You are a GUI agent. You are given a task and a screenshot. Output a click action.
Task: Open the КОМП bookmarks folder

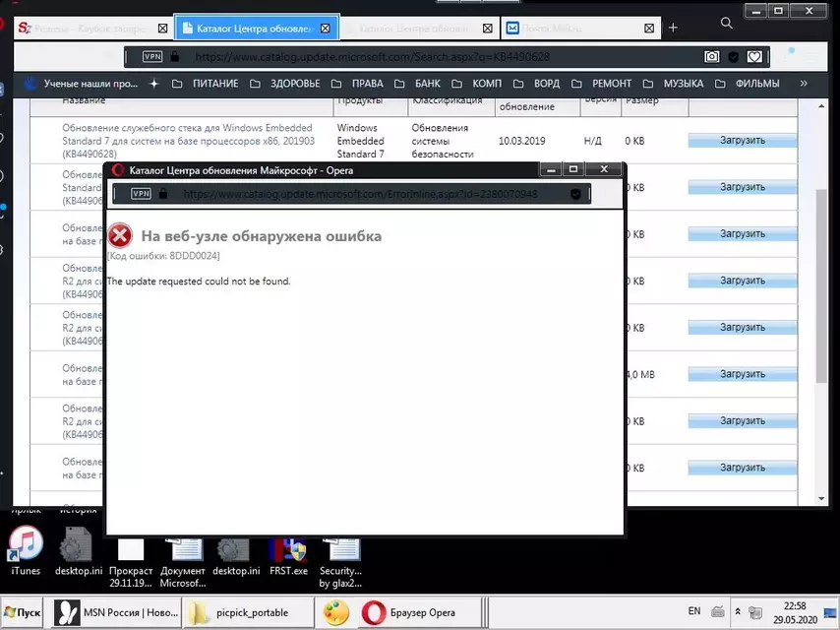(x=477, y=84)
